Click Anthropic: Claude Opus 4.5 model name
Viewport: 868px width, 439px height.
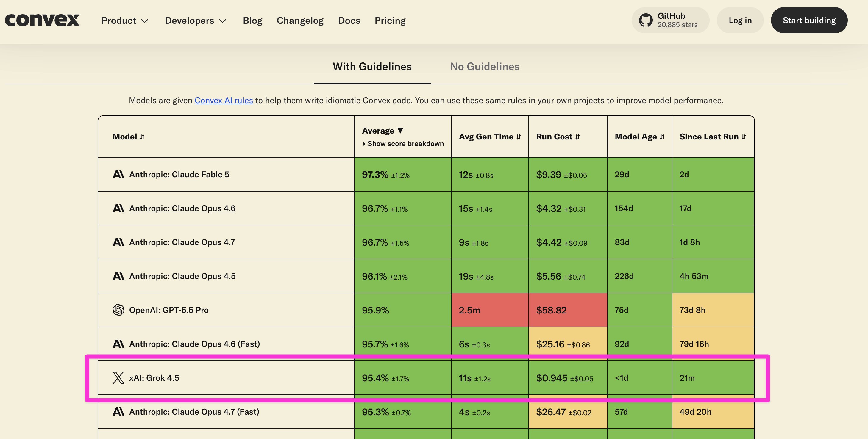click(182, 276)
